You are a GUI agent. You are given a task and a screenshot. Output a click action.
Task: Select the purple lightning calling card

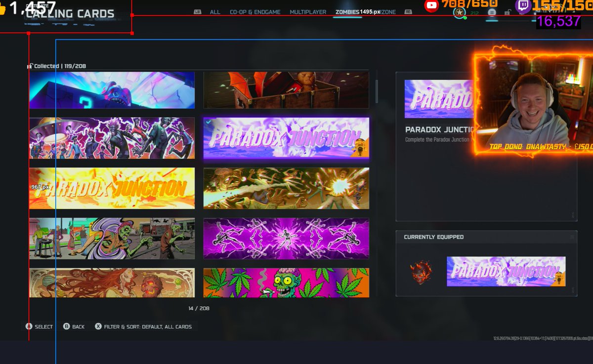[x=286, y=239]
